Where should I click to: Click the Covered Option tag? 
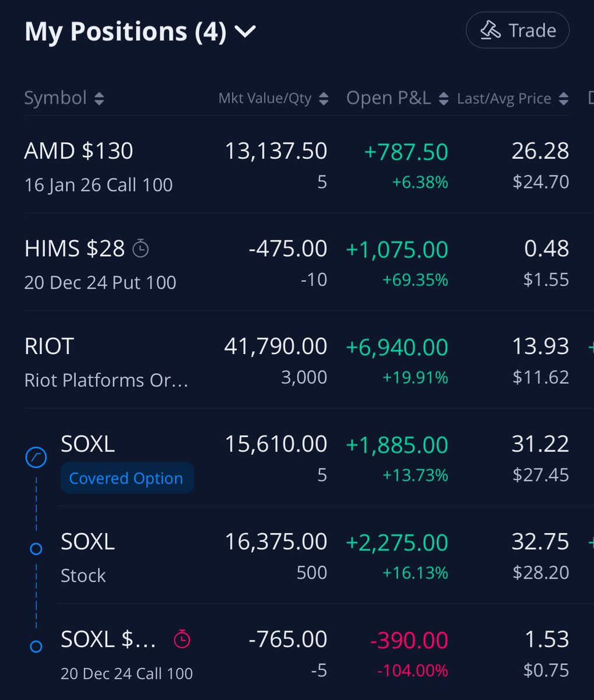(x=126, y=478)
